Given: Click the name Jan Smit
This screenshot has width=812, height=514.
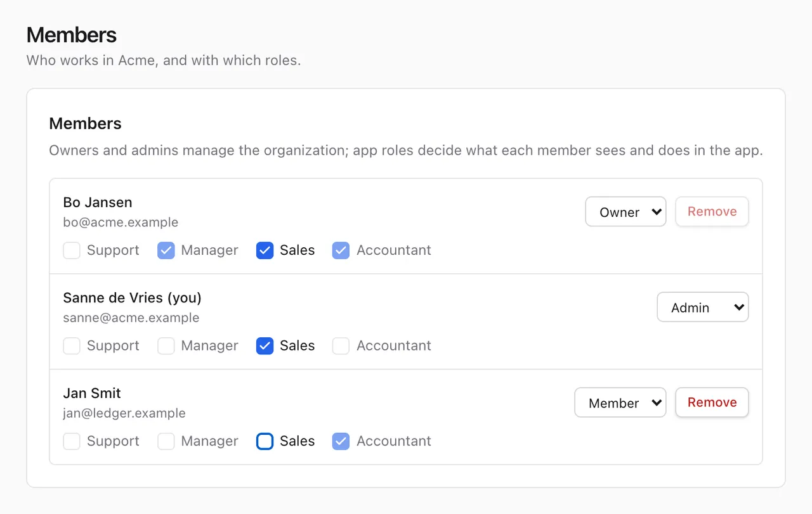Looking at the screenshot, I should tap(92, 394).
